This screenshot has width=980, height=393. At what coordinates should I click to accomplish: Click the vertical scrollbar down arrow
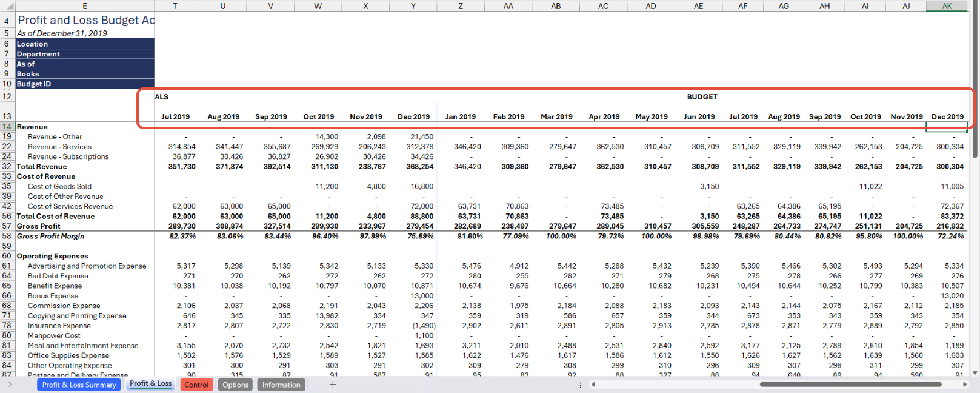coord(975,373)
